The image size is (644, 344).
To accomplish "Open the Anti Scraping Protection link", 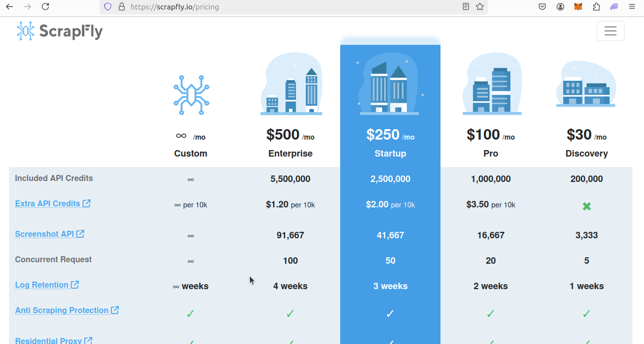I will pyautogui.click(x=67, y=310).
